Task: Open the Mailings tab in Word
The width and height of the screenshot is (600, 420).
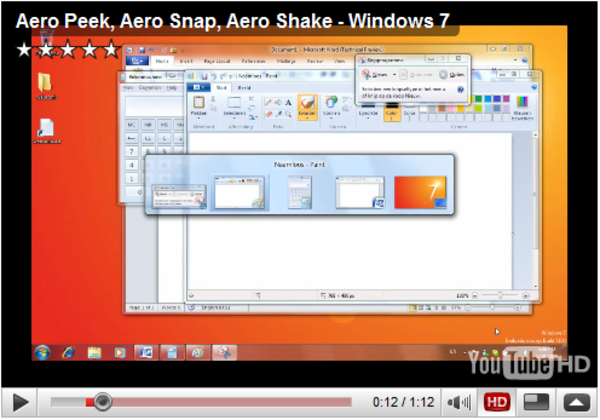Action: 285,61
